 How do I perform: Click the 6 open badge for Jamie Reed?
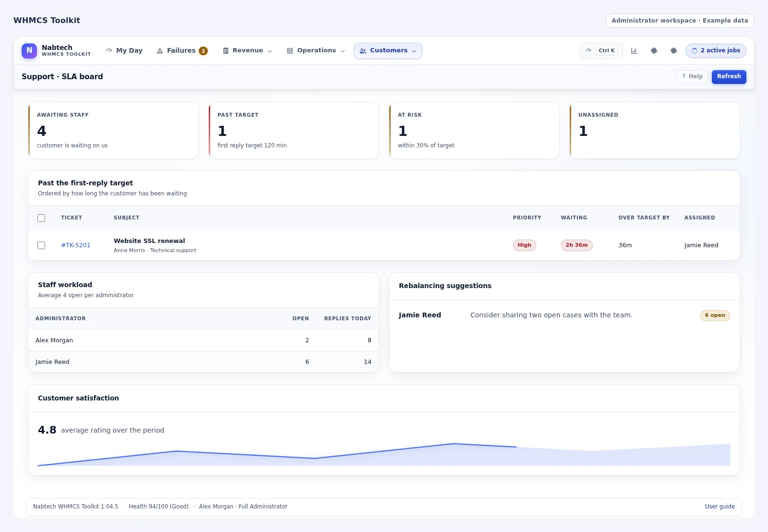[715, 315]
